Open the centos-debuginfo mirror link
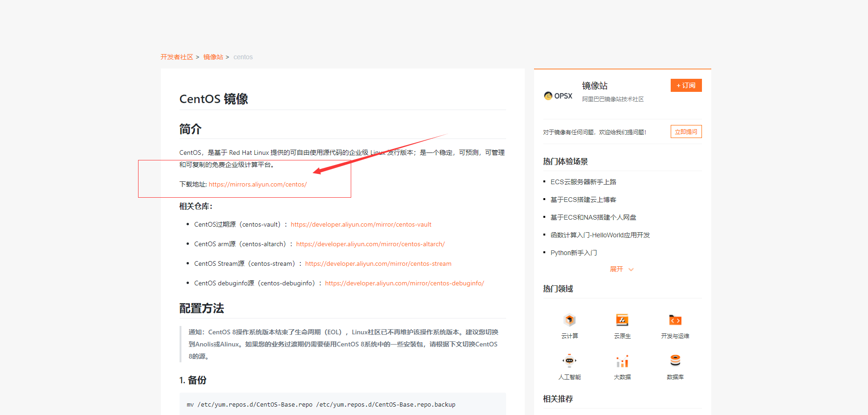868x415 pixels. tap(404, 283)
